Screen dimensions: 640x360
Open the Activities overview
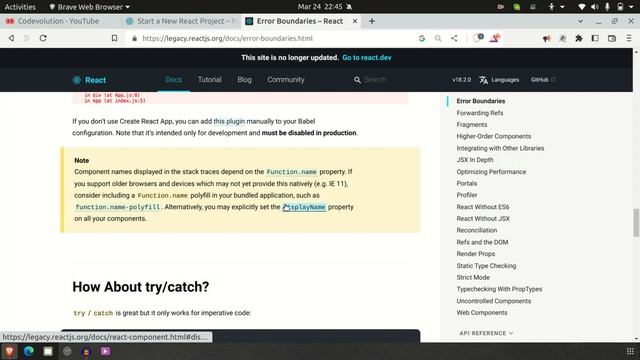click(x=20, y=7)
